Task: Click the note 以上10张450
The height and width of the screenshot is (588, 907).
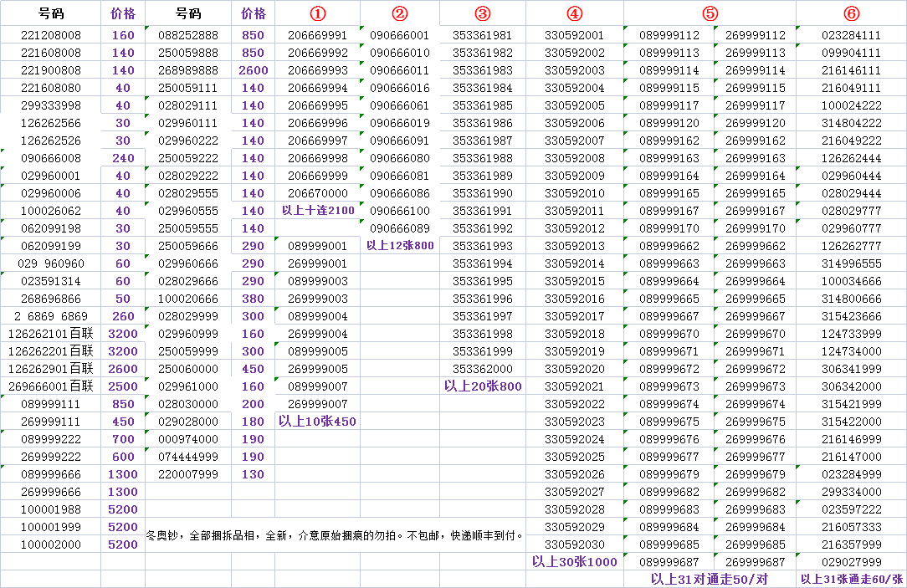Action: click(318, 422)
